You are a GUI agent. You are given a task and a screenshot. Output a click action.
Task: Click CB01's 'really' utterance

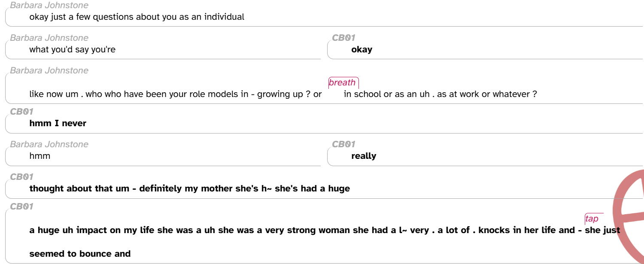click(x=364, y=156)
